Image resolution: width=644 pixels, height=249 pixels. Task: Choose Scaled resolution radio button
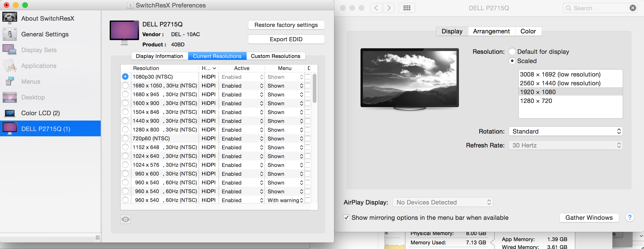pyautogui.click(x=512, y=61)
